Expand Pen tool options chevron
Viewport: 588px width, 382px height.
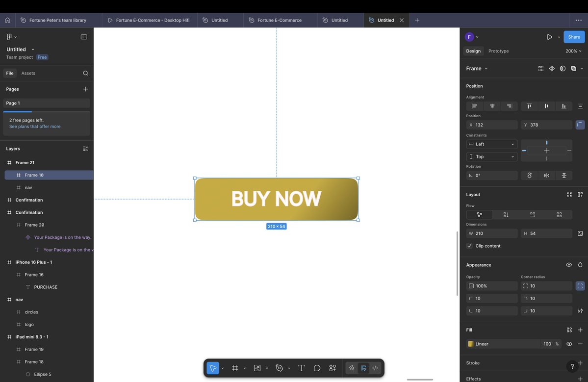(x=289, y=368)
